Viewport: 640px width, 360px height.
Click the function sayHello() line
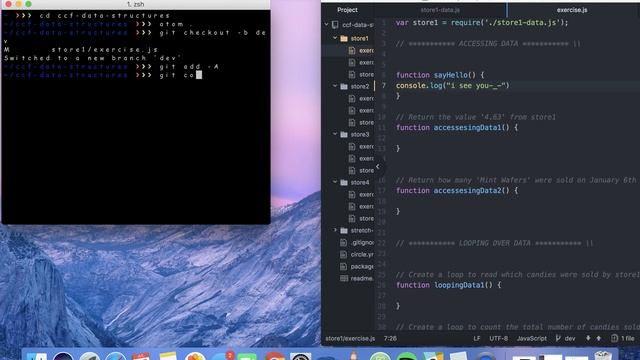[x=440, y=75]
